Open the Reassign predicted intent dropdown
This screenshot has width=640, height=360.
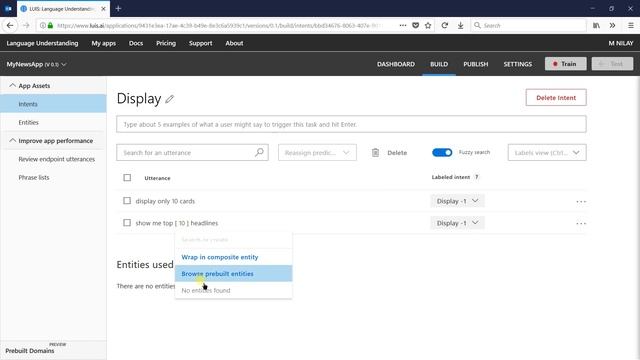pos(317,152)
